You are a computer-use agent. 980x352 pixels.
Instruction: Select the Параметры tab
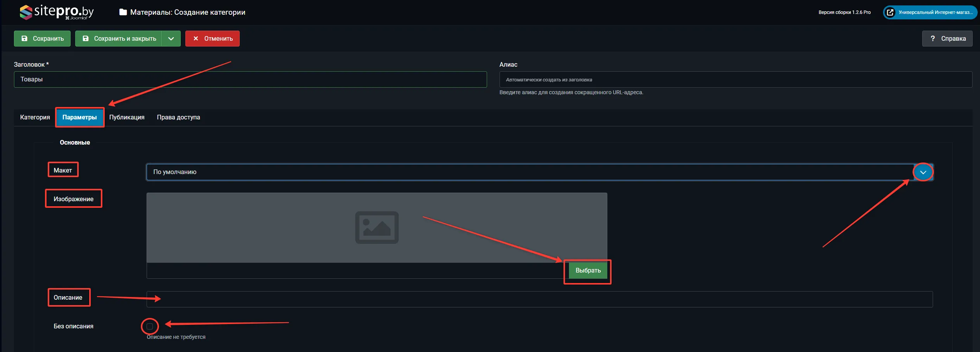pyautogui.click(x=80, y=117)
